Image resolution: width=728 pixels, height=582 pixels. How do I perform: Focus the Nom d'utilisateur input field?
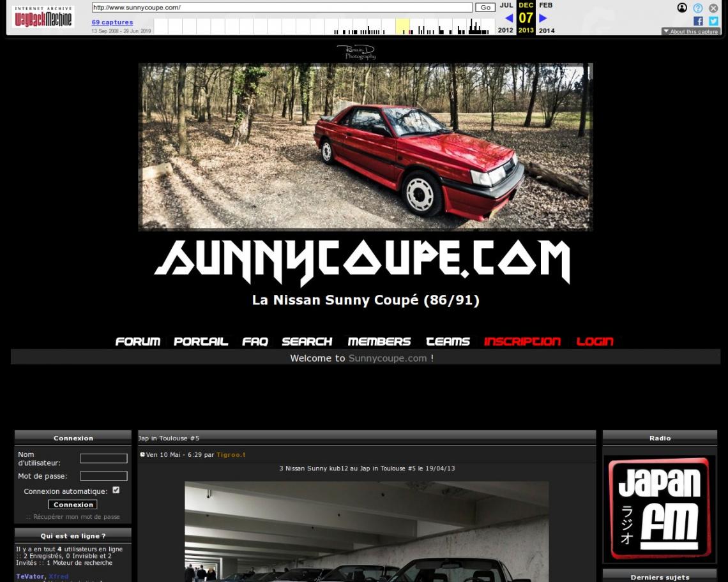coord(103,458)
